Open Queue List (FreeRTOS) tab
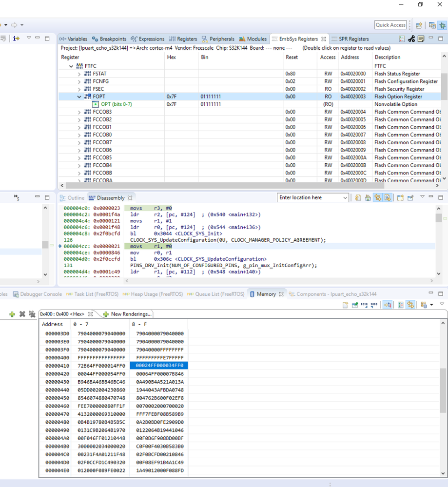Screen dimensions: 448x487 point(216,294)
